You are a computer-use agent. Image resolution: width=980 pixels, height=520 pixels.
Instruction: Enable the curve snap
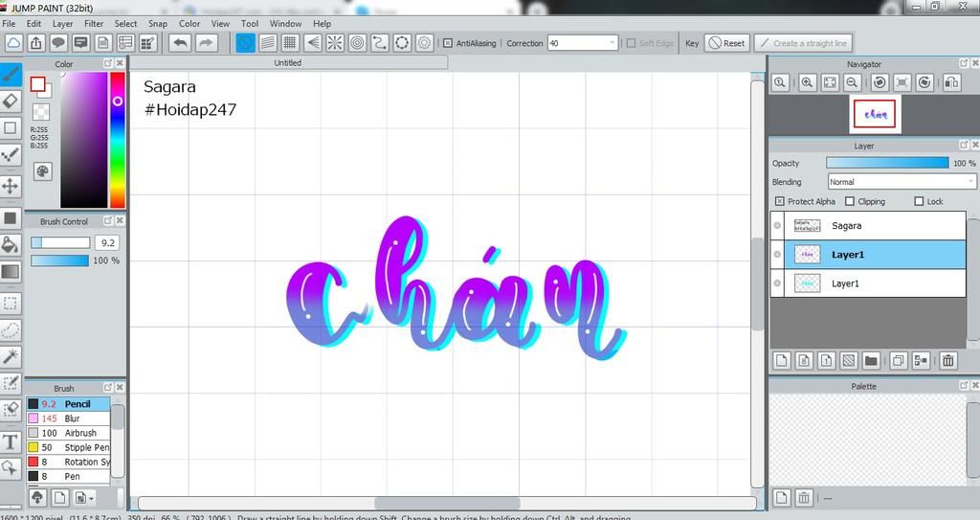(379, 43)
